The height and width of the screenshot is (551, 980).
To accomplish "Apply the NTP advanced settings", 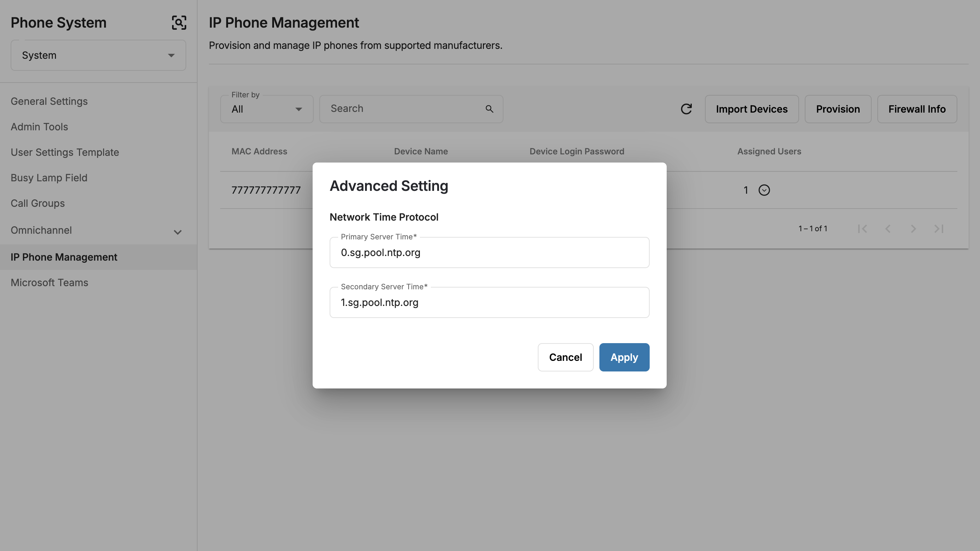I will [624, 357].
